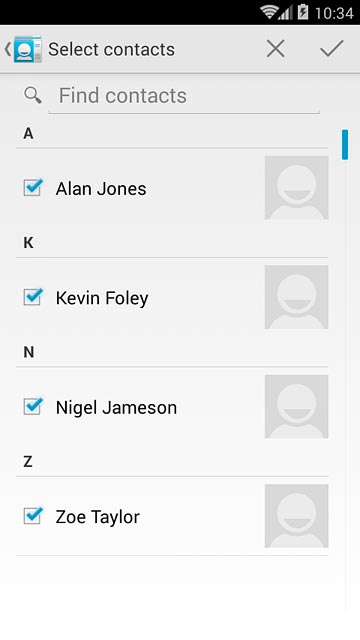Screen dimensions: 360x640
Task: Uncheck the Zoe Taylor checkbox
Action: click(x=33, y=516)
